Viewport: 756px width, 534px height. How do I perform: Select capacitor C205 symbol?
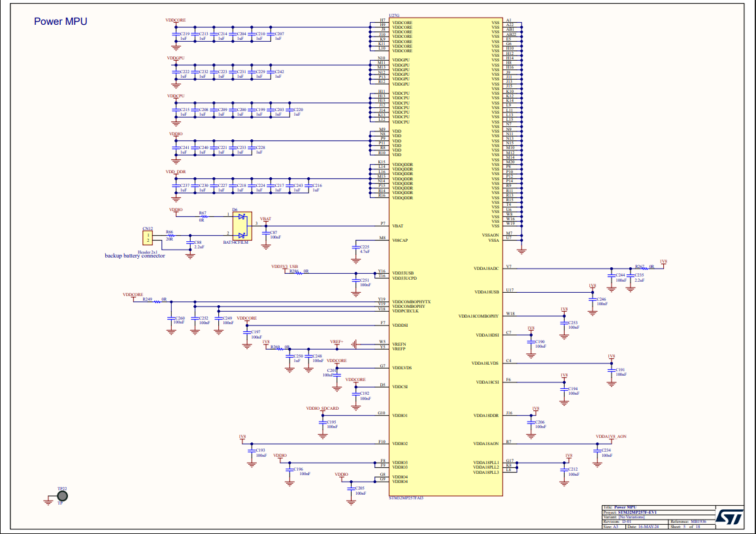(350, 489)
